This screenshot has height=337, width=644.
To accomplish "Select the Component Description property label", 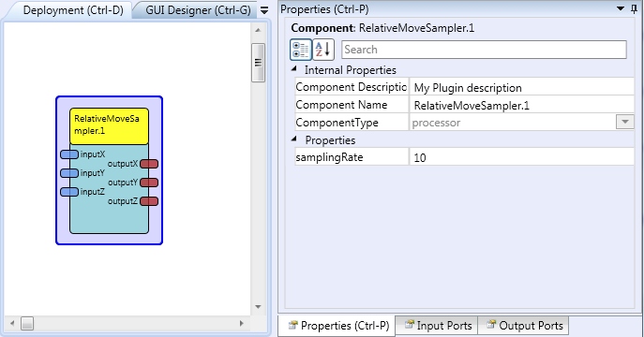I will (352, 87).
